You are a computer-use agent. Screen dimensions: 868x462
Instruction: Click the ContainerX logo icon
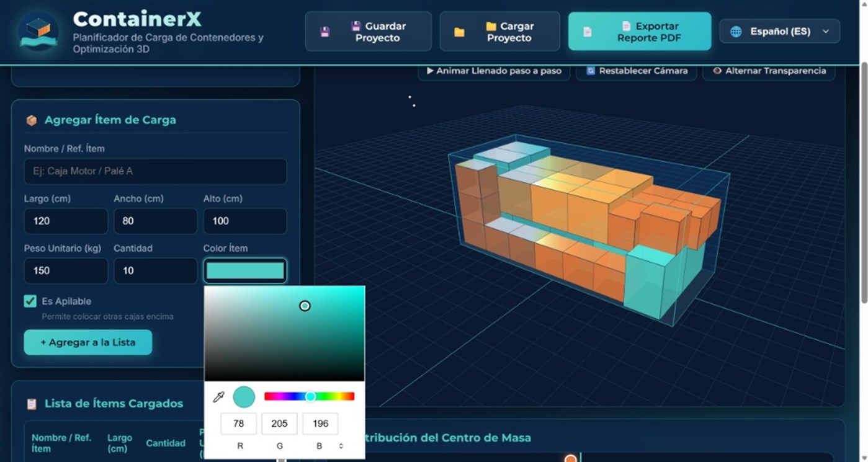point(38,32)
